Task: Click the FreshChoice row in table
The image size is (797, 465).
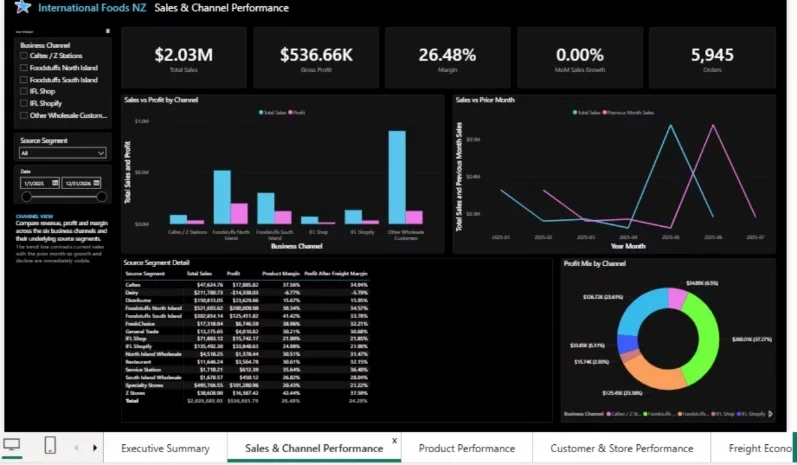Action: 247,323
